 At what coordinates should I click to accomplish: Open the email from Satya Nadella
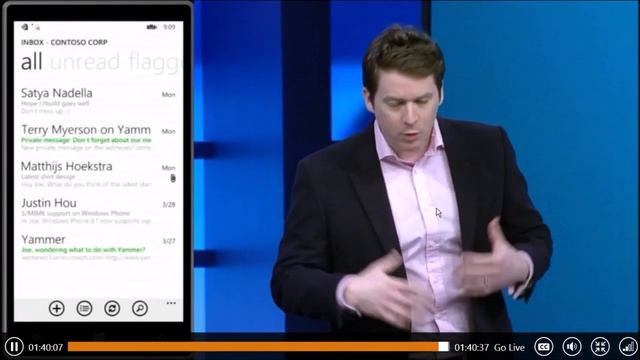tap(98, 101)
